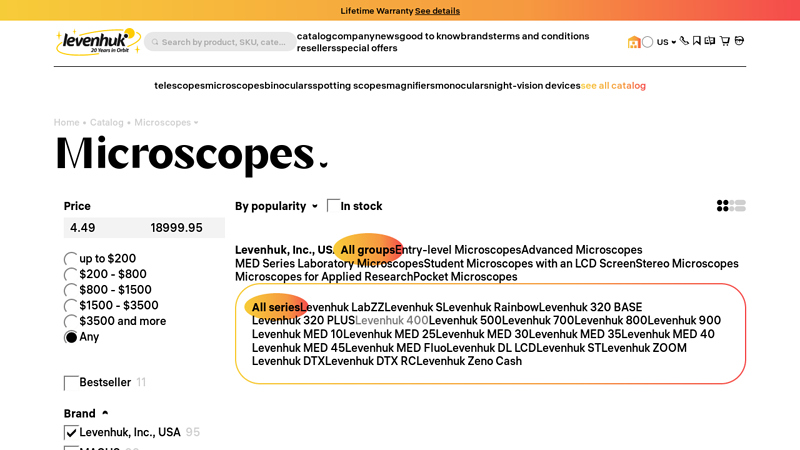
Task: Filter by Entry-level Microscopes group
Action: pyautogui.click(x=458, y=250)
